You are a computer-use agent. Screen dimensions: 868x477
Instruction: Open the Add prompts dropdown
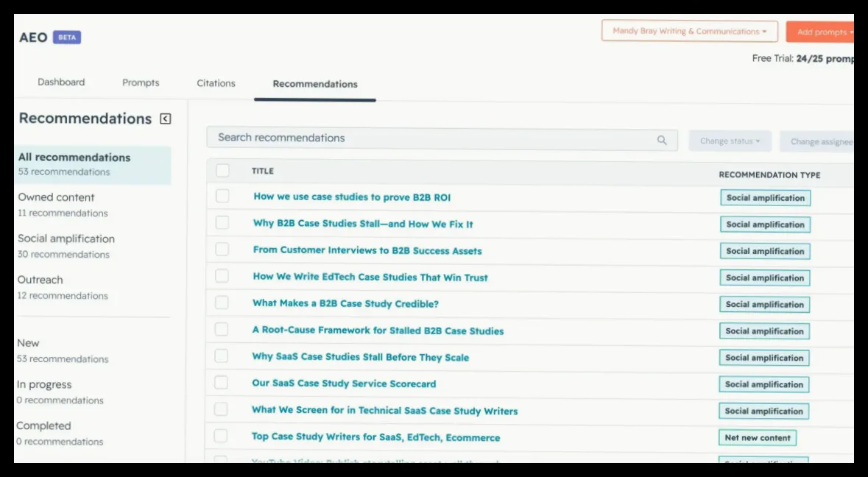click(820, 32)
